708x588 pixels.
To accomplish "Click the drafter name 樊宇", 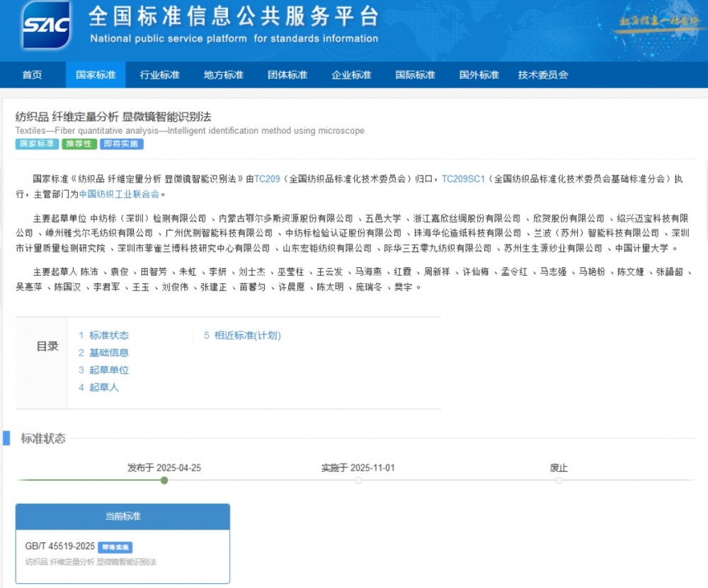I will click(404, 287).
